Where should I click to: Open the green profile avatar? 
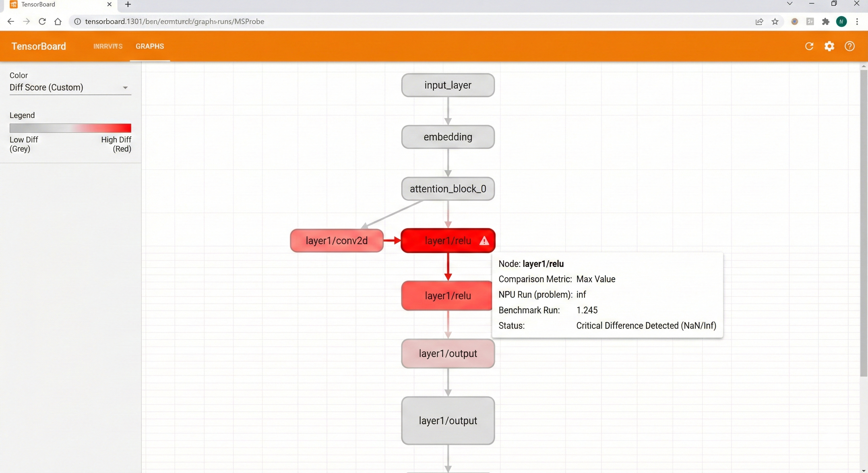[841, 22]
